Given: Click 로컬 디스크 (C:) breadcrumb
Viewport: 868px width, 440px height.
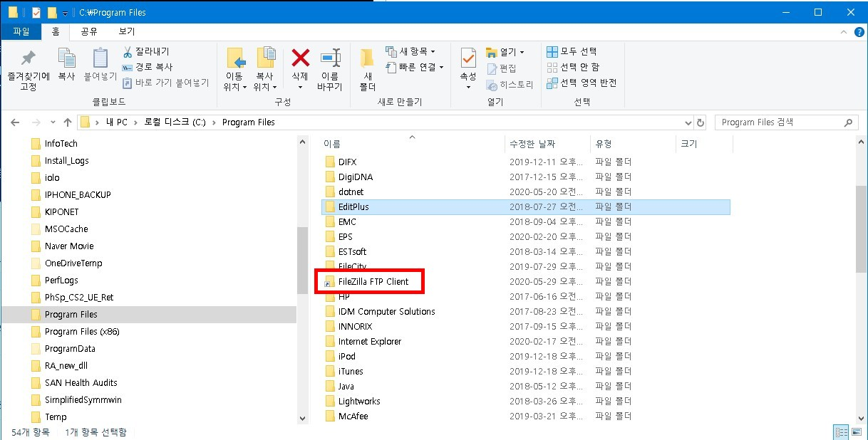Looking at the screenshot, I should [175, 122].
